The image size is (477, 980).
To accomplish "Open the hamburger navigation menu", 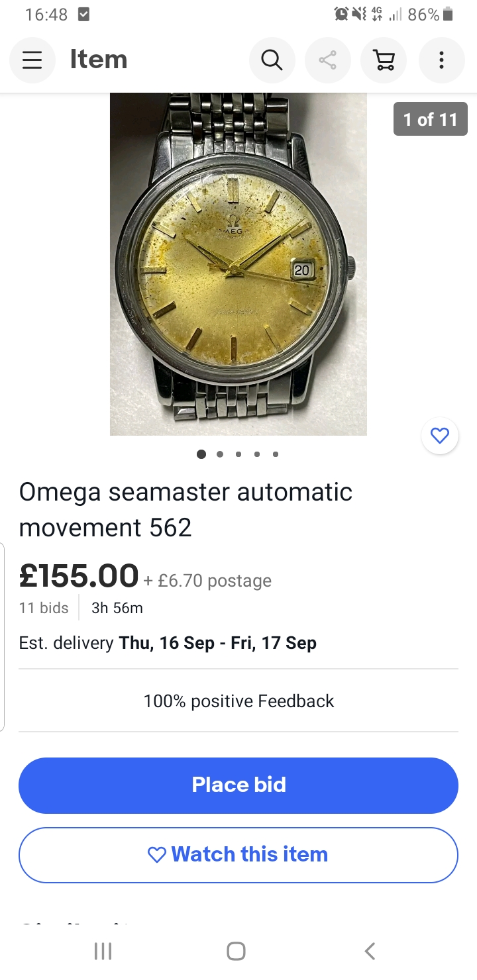I will coord(32,60).
